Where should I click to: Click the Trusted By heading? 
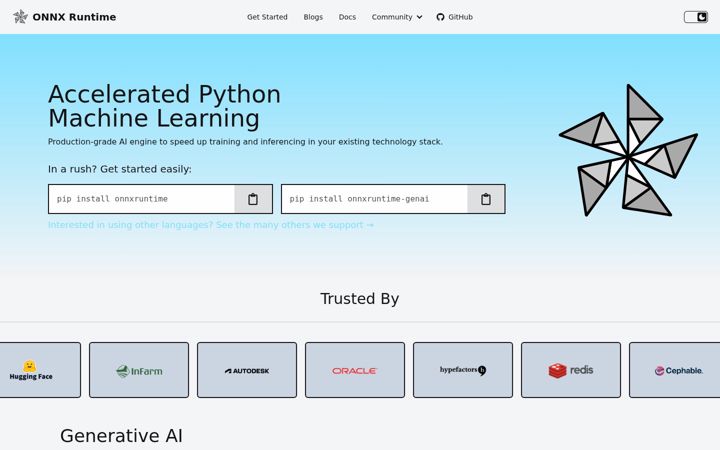point(360,299)
